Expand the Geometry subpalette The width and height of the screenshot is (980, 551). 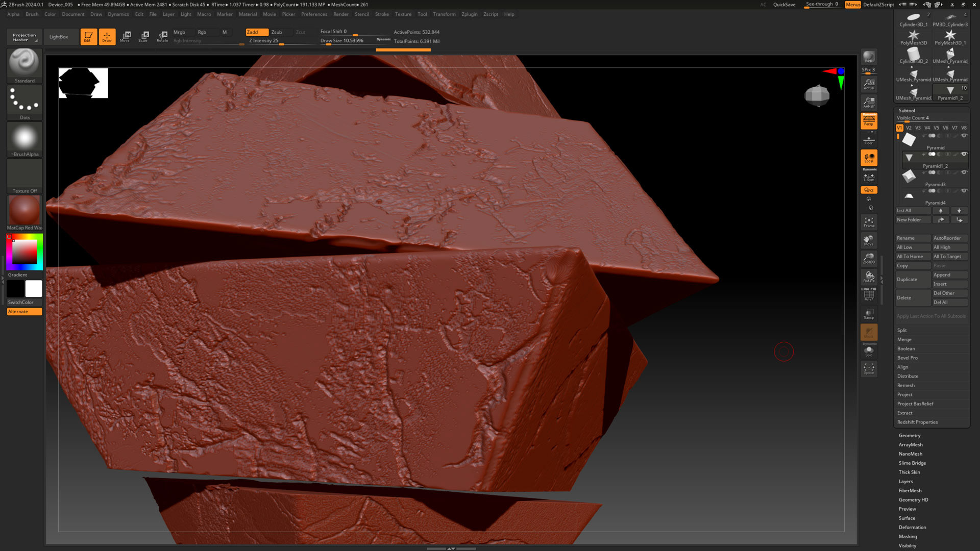pos(910,436)
